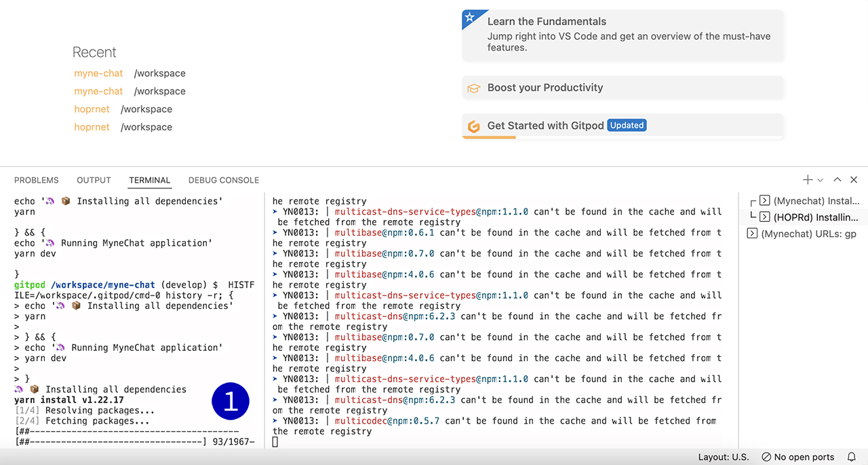Click the Gitpod logo icon
This screenshot has height=465, width=868.
(473, 126)
